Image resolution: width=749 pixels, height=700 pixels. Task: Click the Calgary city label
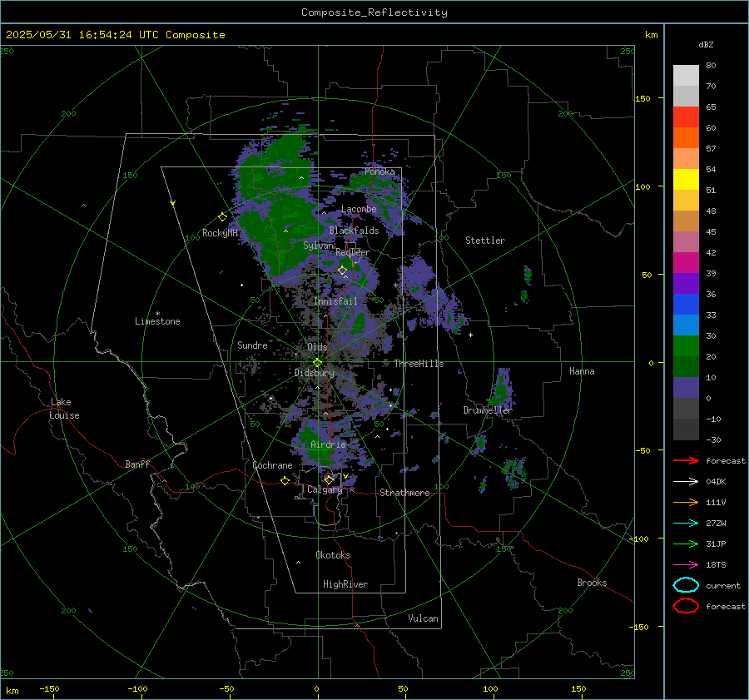coord(325,489)
